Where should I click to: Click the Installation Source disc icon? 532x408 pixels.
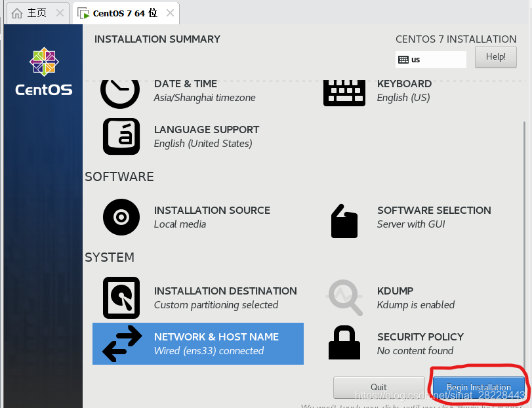(121, 217)
